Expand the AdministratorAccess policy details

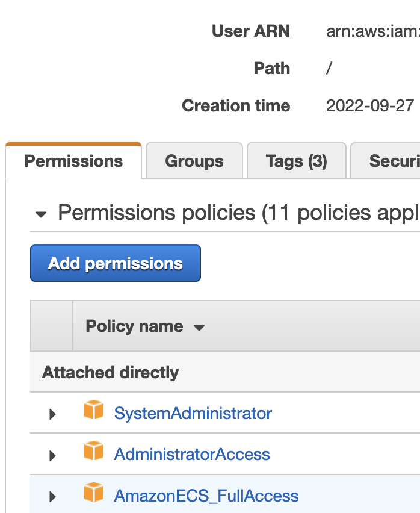(x=52, y=454)
